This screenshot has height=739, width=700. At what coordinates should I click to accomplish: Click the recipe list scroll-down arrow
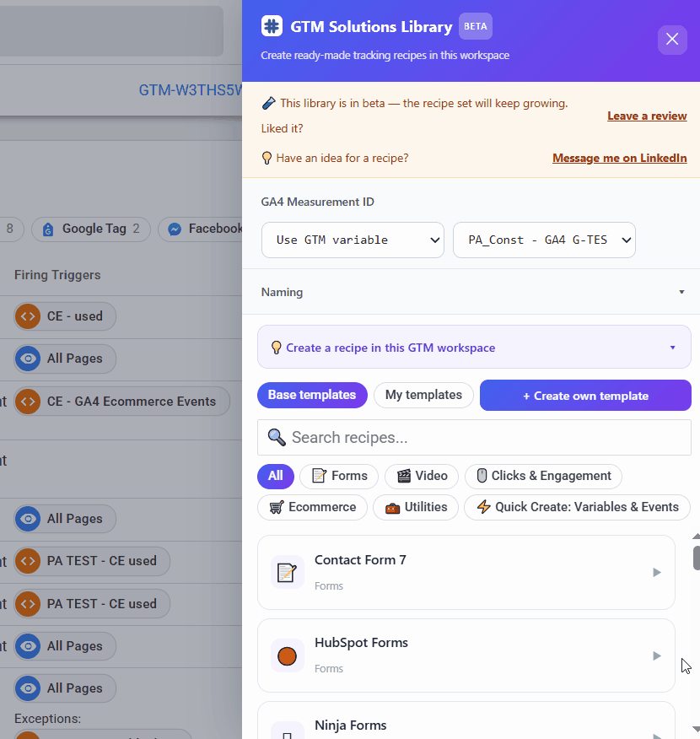click(x=697, y=729)
